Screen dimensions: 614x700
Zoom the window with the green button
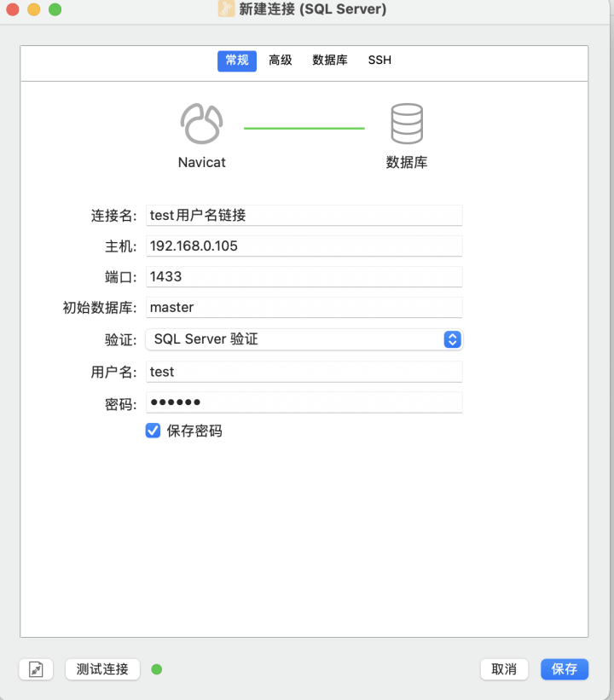(x=55, y=9)
